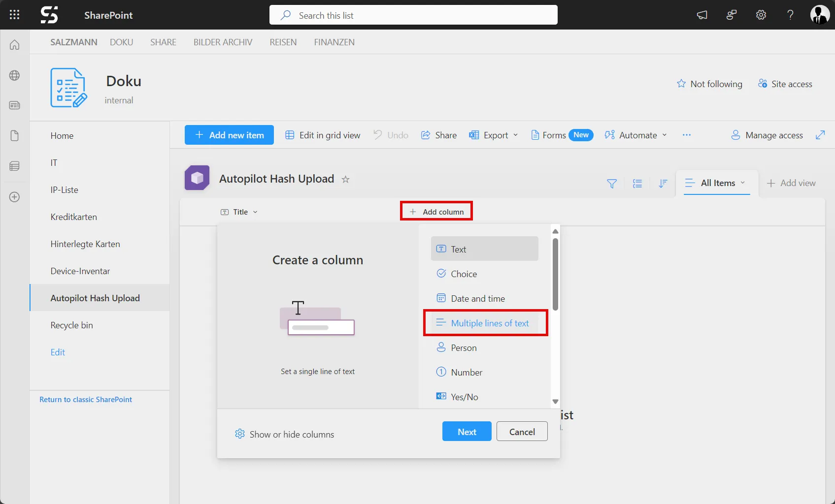This screenshot has width=835, height=504.
Task: Open My files page icon
Action: 15,136
